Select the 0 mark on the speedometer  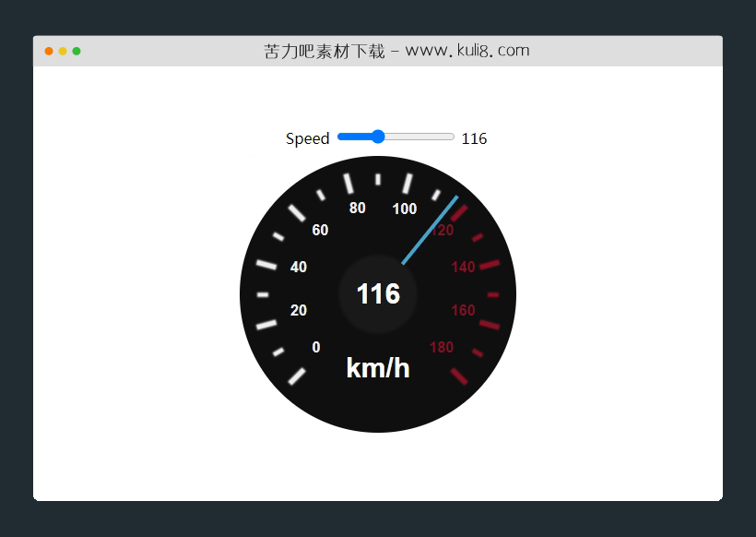coord(316,347)
